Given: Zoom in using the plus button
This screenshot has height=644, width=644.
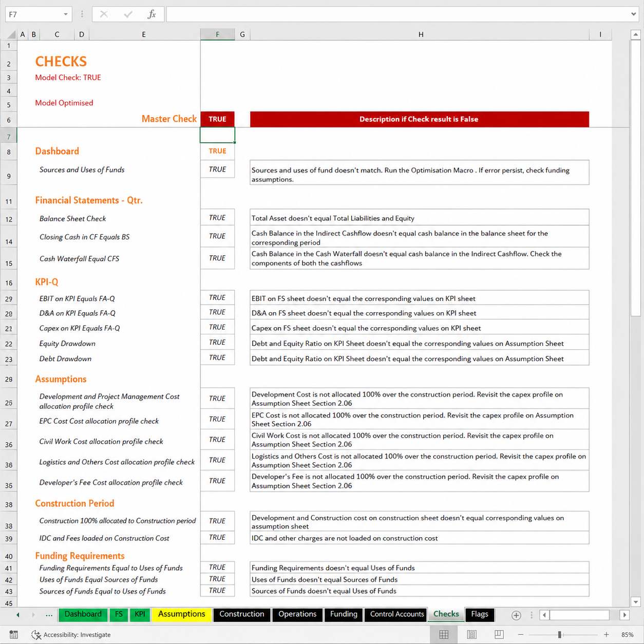Looking at the screenshot, I should (x=606, y=635).
